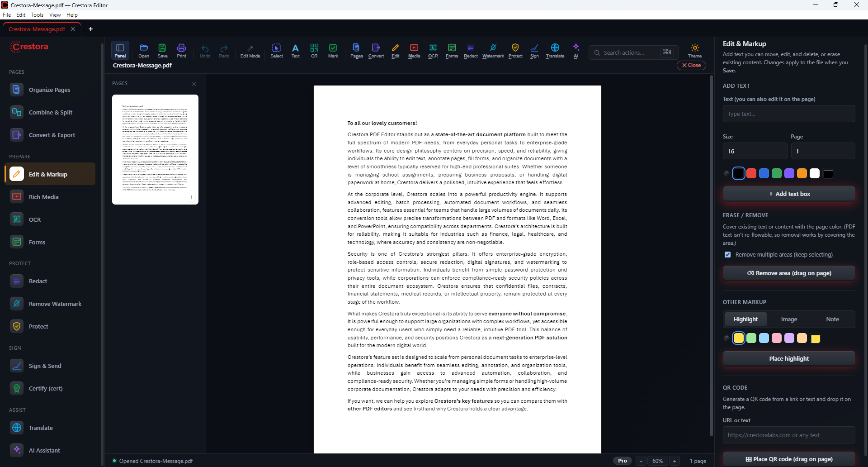Click Place QR code button

(x=789, y=459)
